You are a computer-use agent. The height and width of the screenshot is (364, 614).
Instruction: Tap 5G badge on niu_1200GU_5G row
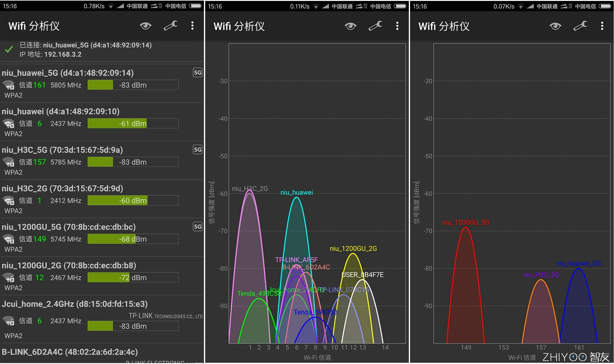coord(197,227)
